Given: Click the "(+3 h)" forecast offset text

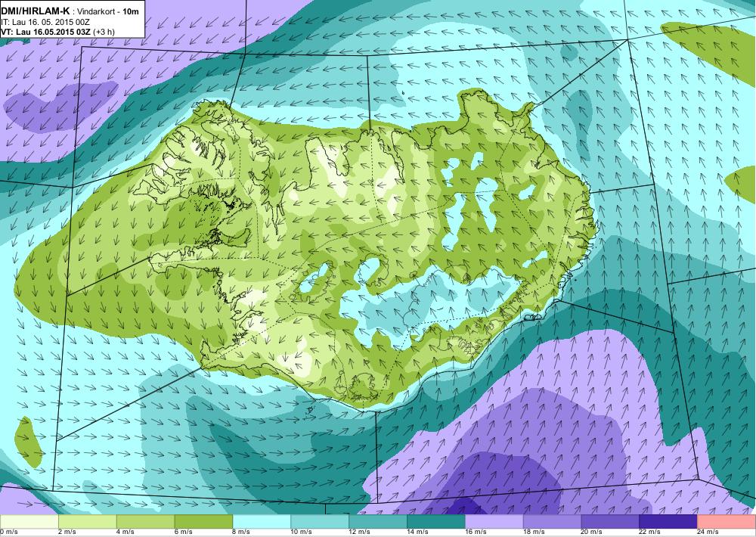Looking at the screenshot, I should pyautogui.click(x=104, y=33).
